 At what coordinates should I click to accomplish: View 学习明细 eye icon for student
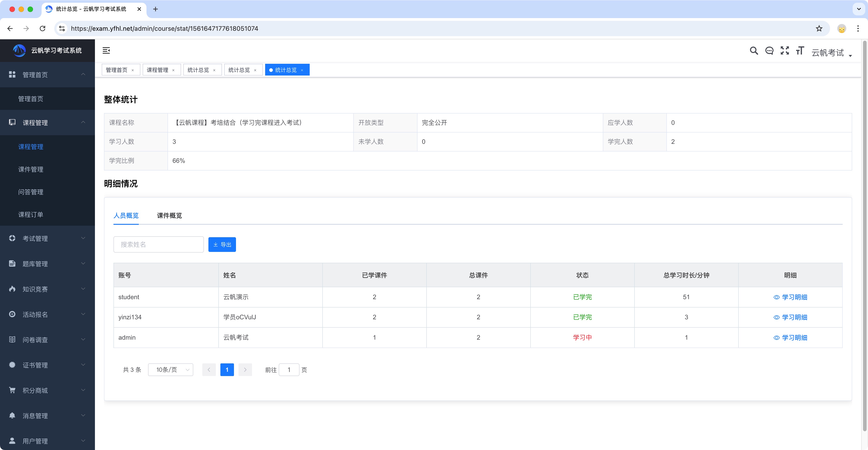click(x=776, y=297)
